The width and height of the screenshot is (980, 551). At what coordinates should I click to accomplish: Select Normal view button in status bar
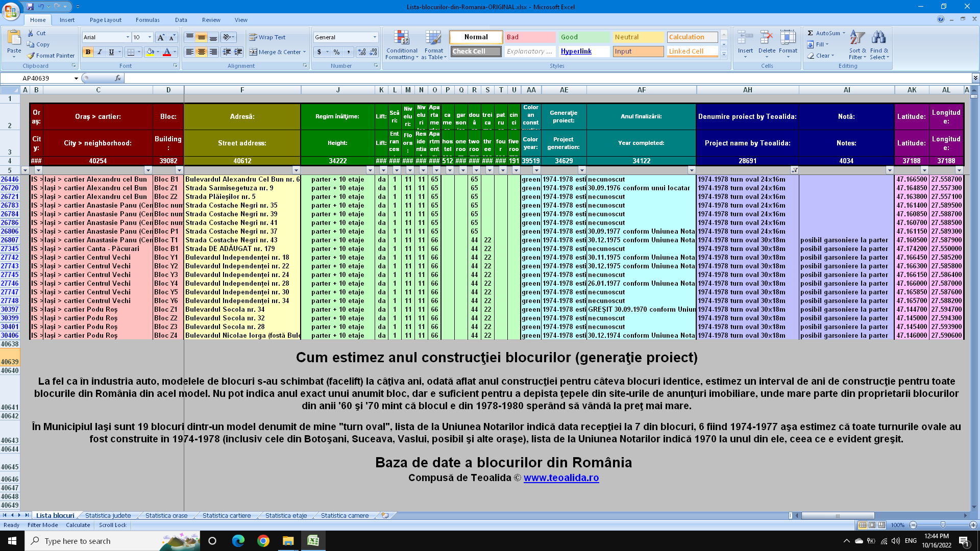(863, 525)
